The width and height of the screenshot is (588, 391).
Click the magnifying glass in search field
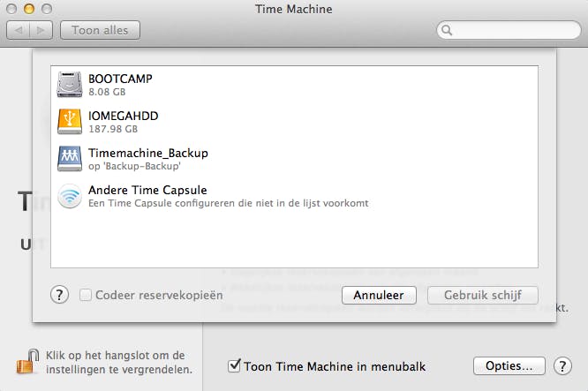[448, 31]
